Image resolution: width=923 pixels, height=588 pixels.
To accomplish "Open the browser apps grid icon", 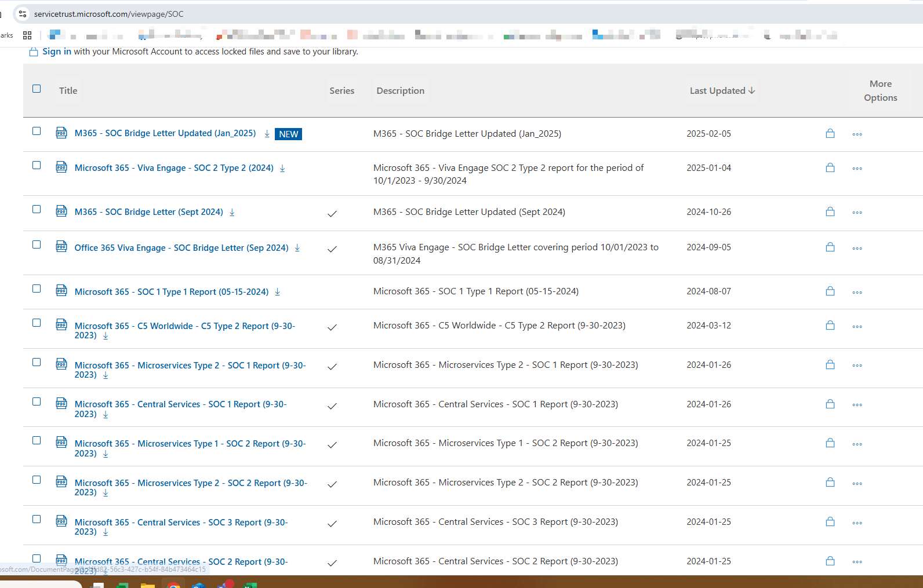I will [x=27, y=35].
